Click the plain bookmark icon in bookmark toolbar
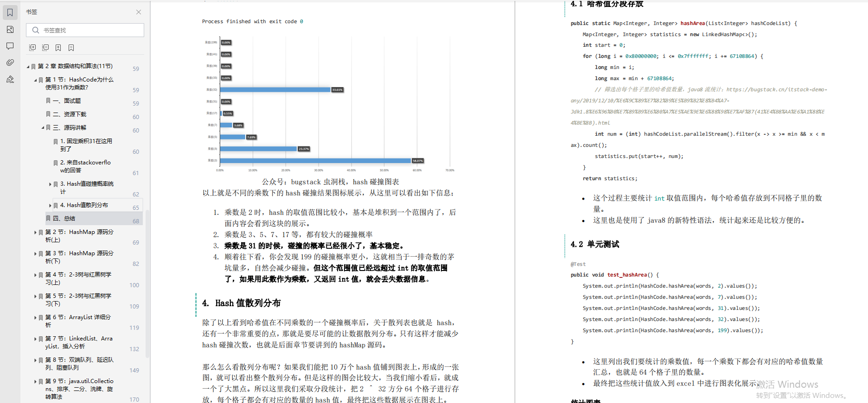This screenshot has height=403, width=868. 71,48
